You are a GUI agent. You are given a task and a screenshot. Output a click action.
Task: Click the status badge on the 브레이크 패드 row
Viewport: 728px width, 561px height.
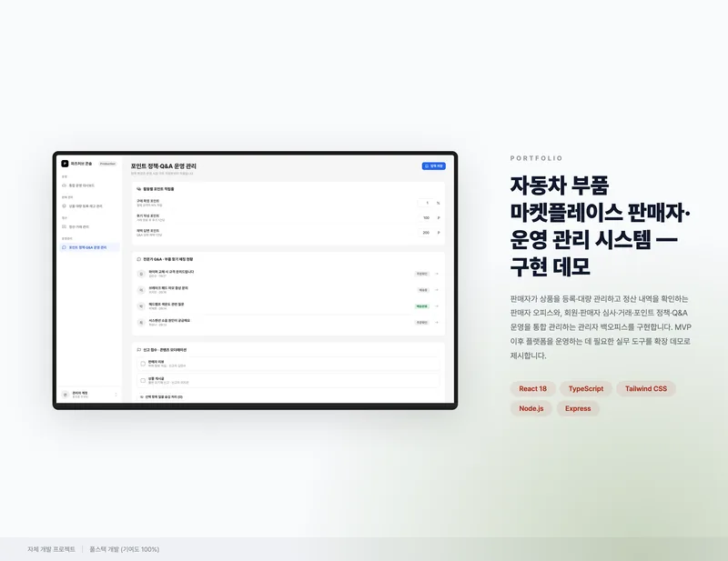click(x=423, y=290)
